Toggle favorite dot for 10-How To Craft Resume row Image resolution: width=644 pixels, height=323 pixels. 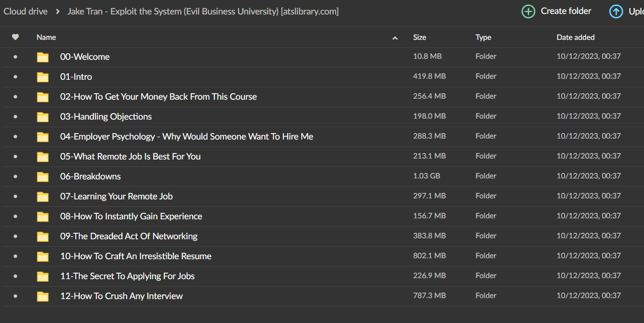(15, 257)
